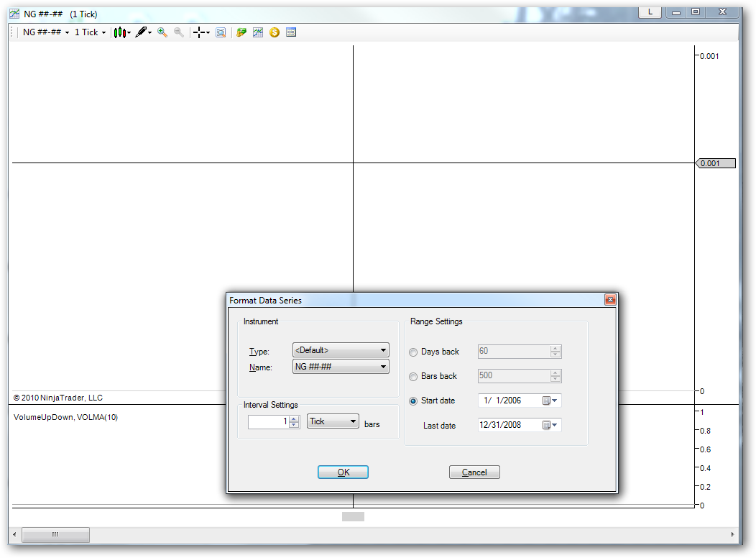This screenshot has height=558, width=756.
Task: Click the toolbar grip handle
Action: [x=12, y=32]
